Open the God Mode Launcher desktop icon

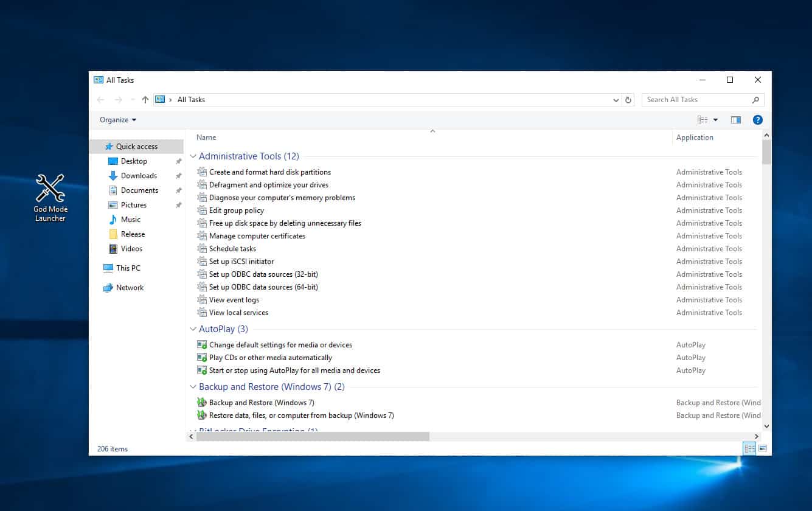pyautogui.click(x=49, y=189)
